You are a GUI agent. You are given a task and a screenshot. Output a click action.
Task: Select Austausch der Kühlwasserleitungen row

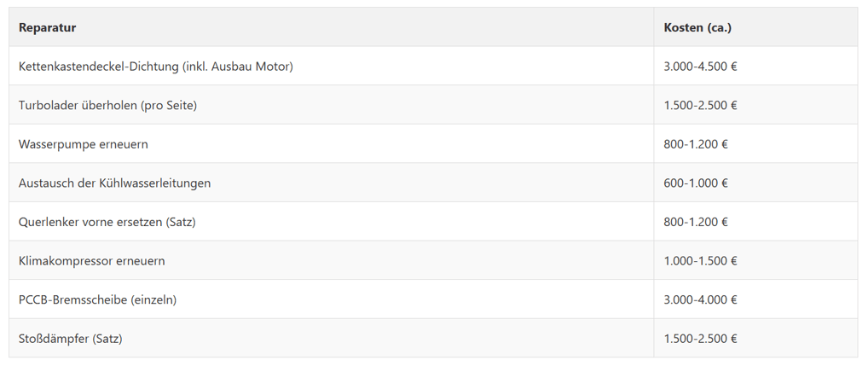tap(114, 183)
